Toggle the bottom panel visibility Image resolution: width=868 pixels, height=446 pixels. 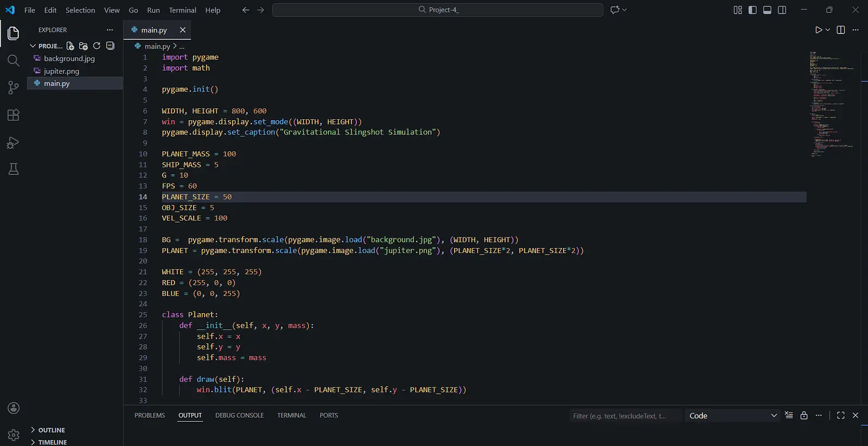(767, 10)
